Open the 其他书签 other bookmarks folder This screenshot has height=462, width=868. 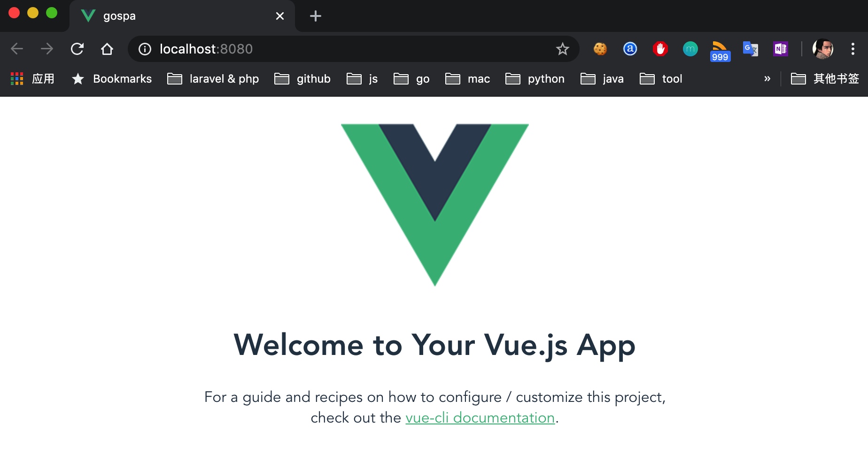(825, 79)
